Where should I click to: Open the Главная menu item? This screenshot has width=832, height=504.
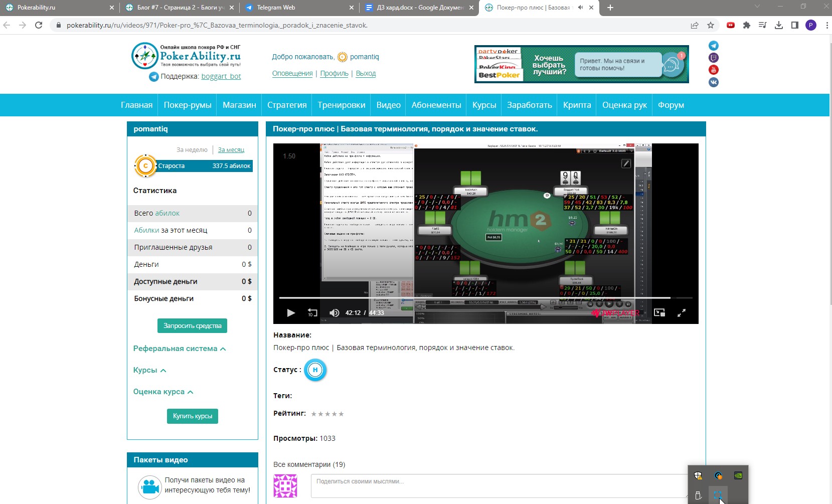[x=136, y=105]
